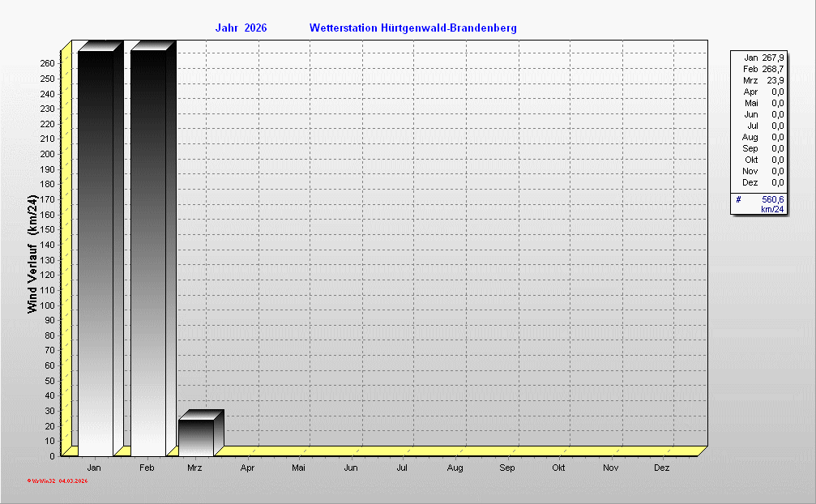Click the km/24 unit in legend box
816x504 pixels.
point(772,210)
